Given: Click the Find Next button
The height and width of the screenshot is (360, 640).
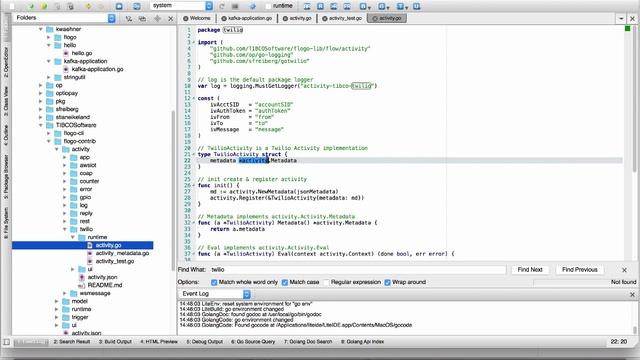Looking at the screenshot, I should point(530,270).
